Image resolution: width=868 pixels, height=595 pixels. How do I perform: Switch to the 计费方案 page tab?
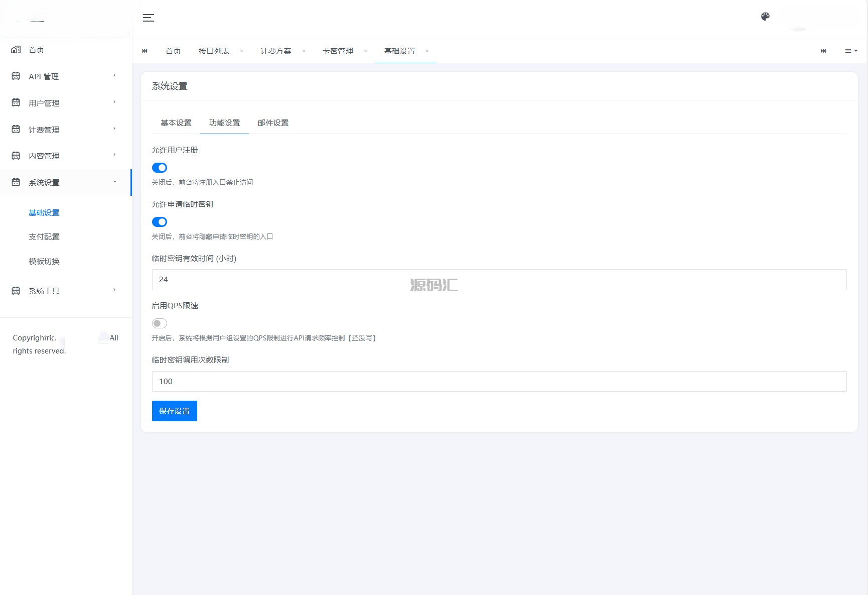click(x=276, y=51)
